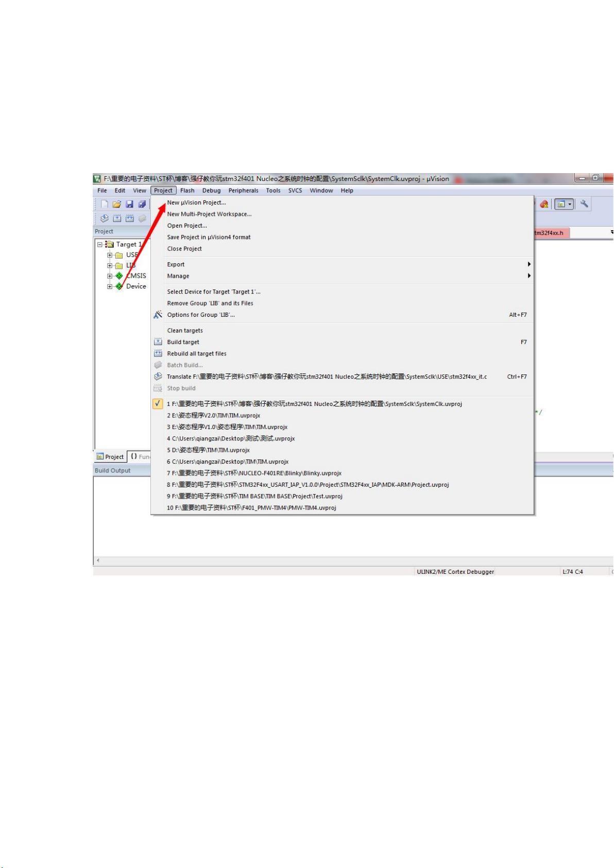Choose Open Project menu entry
Viewport: 614px width, 868px height.
pyautogui.click(x=343, y=226)
